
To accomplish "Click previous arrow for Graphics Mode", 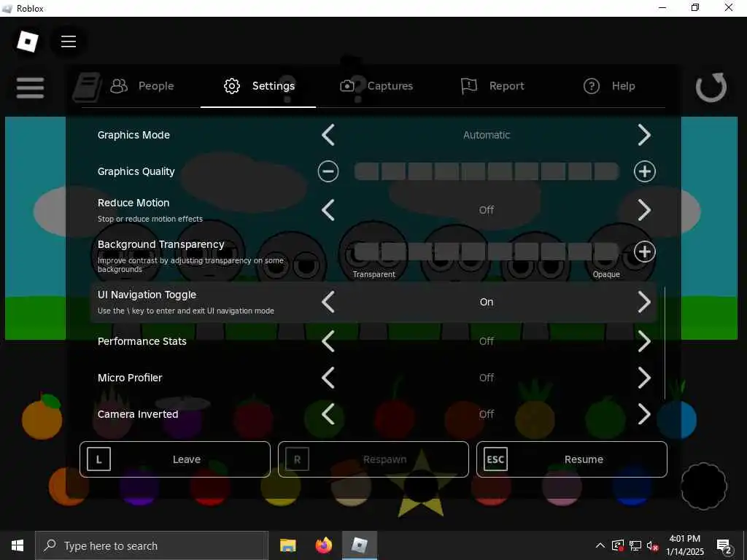I will pyautogui.click(x=328, y=135).
